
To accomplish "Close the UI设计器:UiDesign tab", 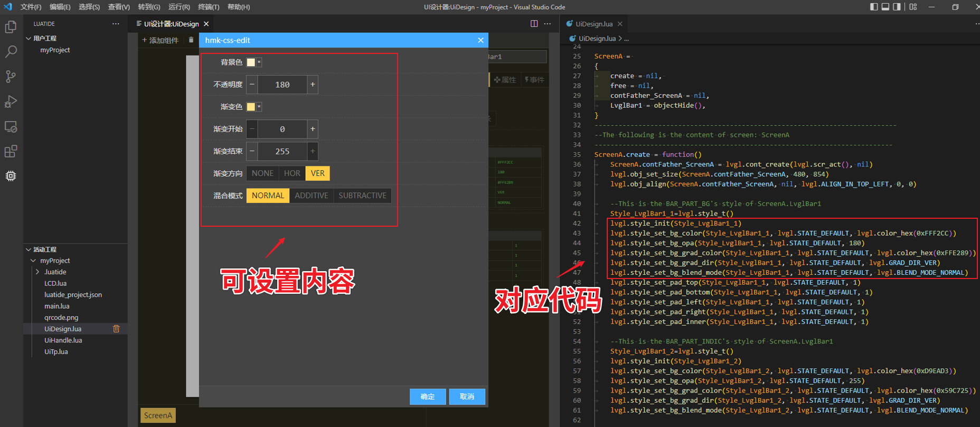I will tap(206, 24).
